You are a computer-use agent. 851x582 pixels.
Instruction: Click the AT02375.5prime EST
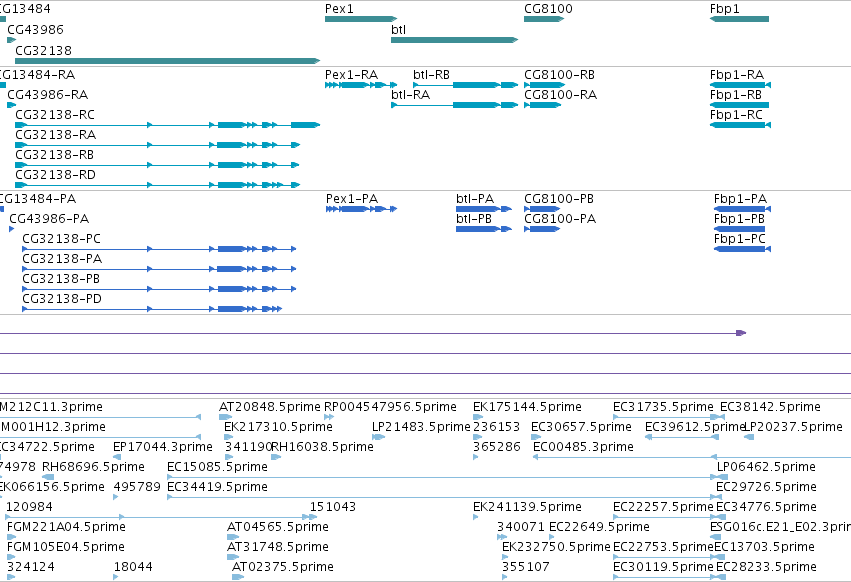238,577
